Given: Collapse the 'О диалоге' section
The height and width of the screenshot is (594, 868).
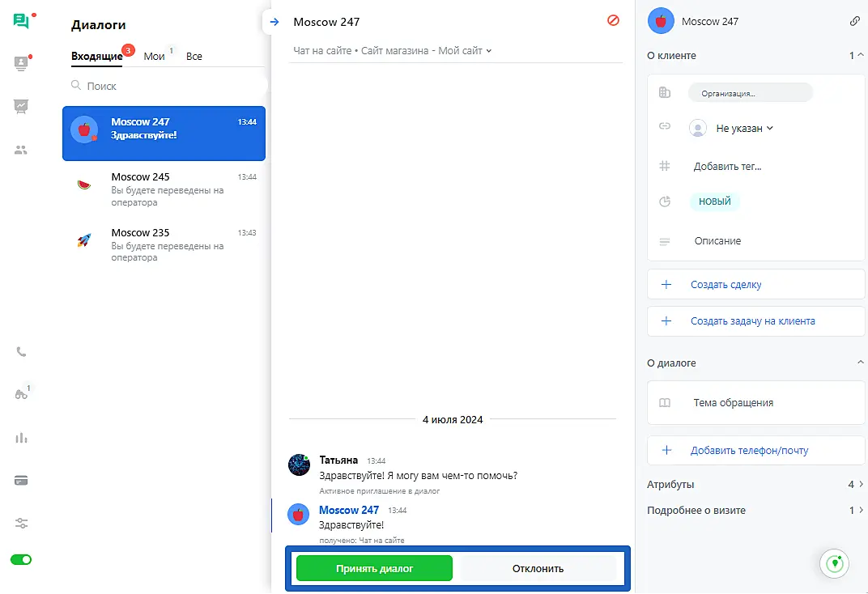Looking at the screenshot, I should point(860,363).
